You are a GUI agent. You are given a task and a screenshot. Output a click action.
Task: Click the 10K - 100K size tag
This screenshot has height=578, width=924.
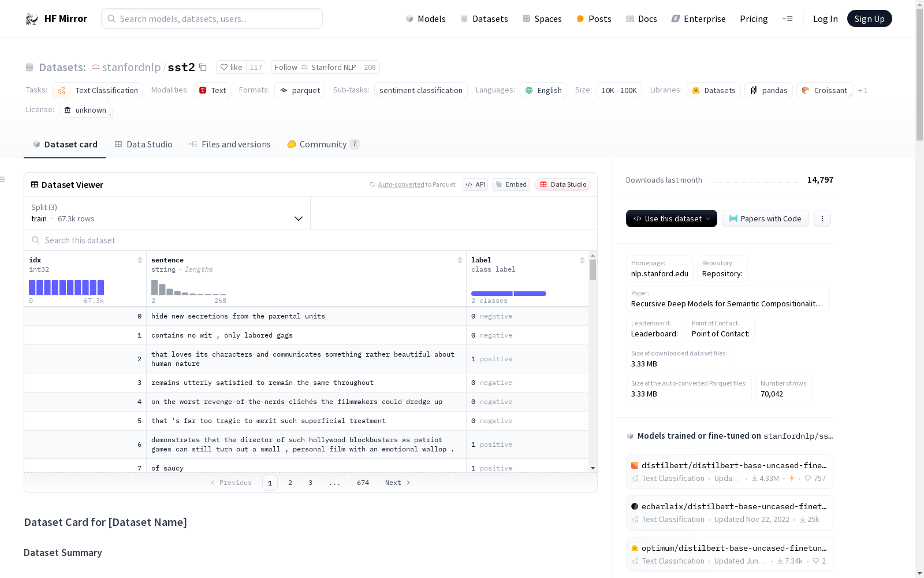coord(619,90)
